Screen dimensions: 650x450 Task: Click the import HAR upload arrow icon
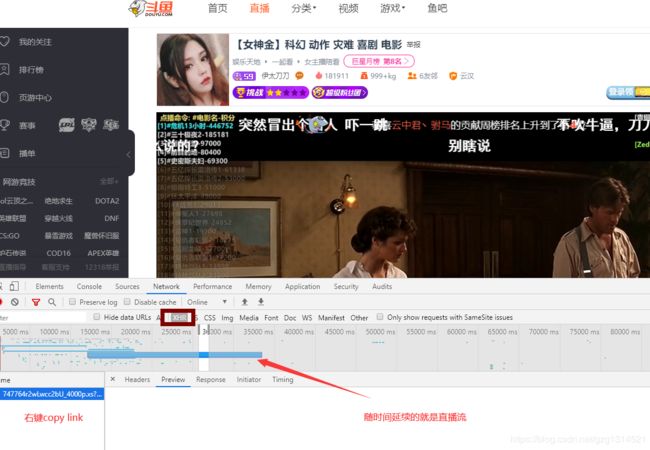[x=245, y=302]
